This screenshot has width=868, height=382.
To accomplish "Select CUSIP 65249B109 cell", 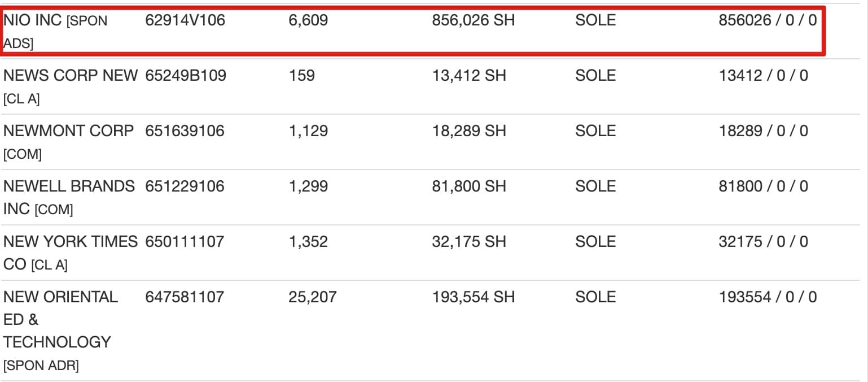I will pyautogui.click(x=186, y=76).
